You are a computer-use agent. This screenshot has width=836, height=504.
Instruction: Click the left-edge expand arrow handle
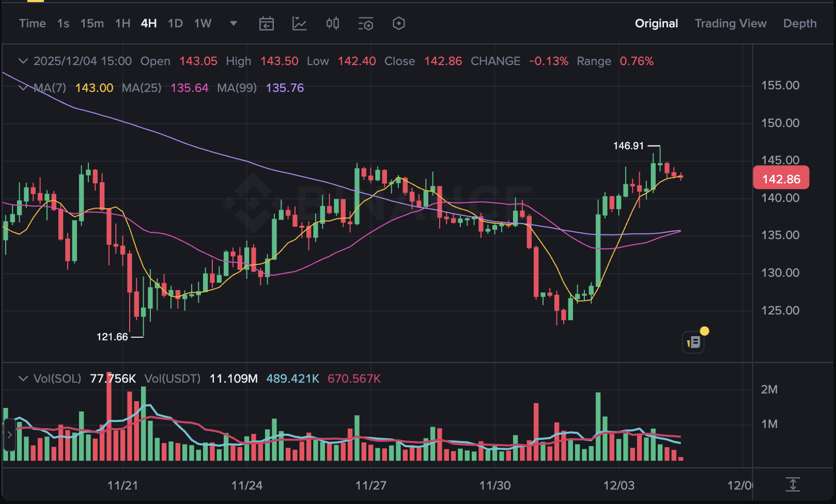pos(9,435)
